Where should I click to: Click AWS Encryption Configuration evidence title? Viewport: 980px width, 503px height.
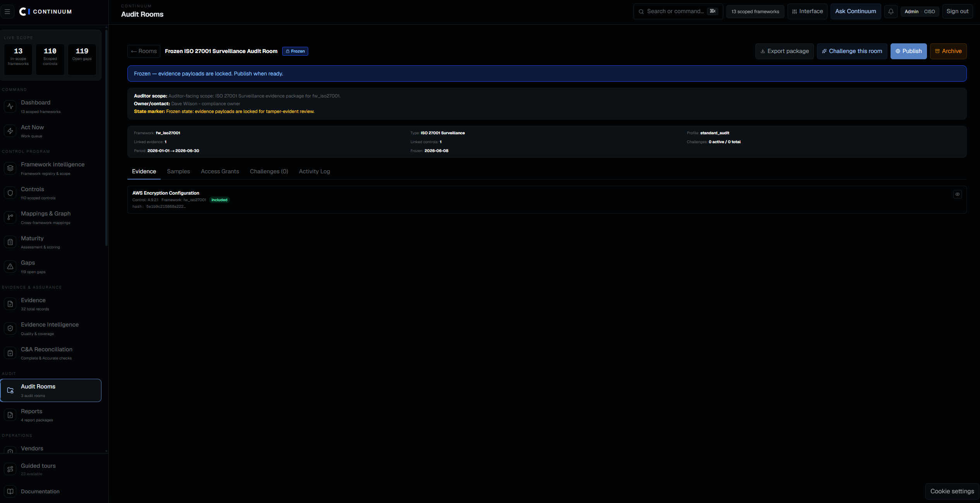(166, 193)
